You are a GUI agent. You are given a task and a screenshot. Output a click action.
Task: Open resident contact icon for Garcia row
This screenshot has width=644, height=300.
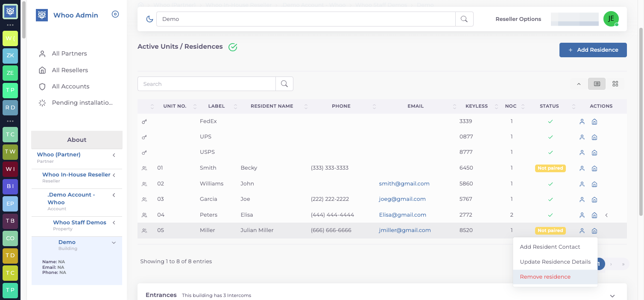click(582, 200)
